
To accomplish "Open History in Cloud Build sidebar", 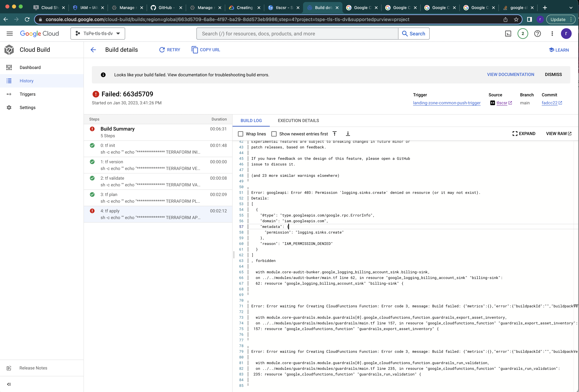I will [26, 81].
